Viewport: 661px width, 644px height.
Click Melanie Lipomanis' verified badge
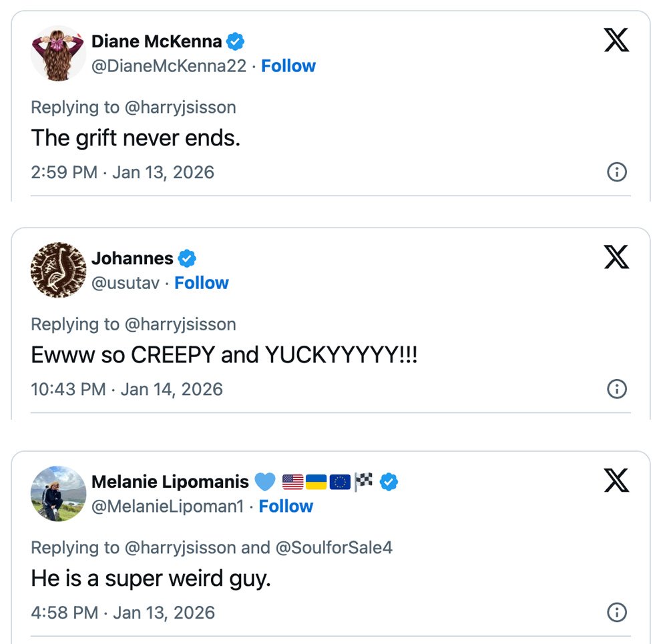389,482
